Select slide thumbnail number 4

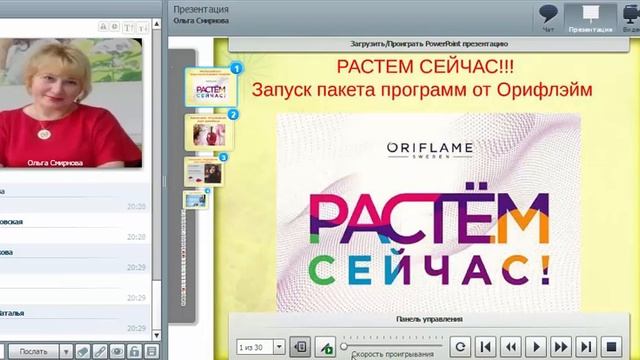196,200
